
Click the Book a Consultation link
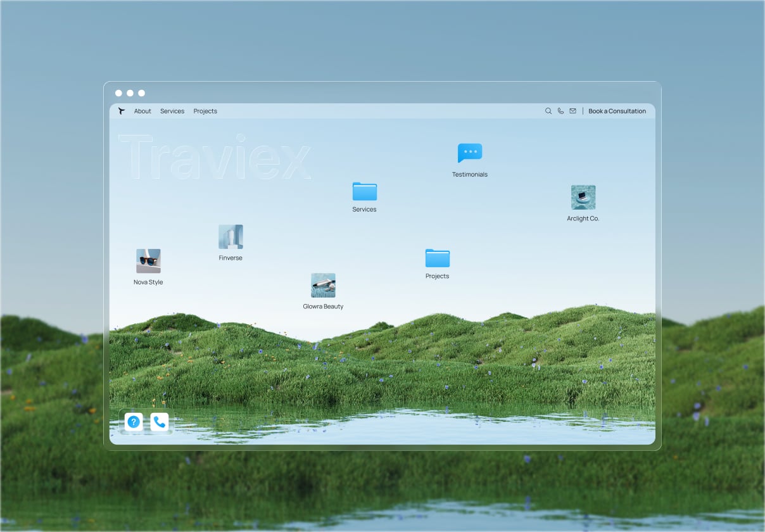tap(617, 111)
